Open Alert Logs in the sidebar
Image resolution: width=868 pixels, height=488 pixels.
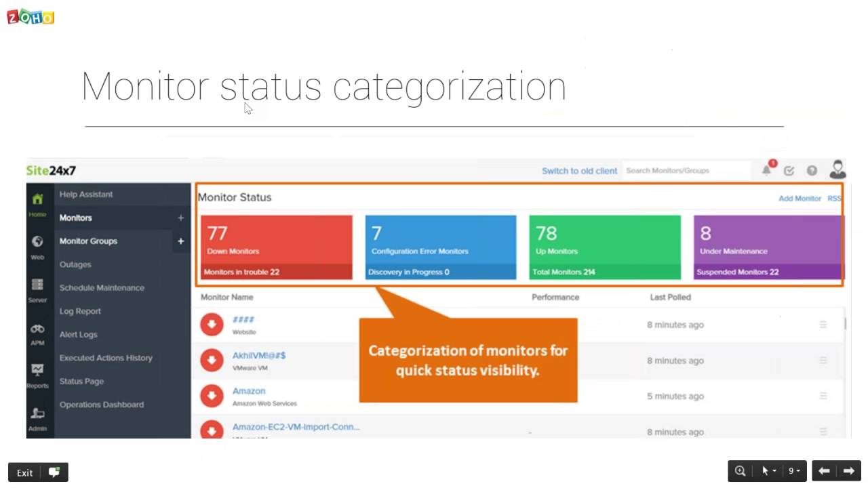point(78,334)
